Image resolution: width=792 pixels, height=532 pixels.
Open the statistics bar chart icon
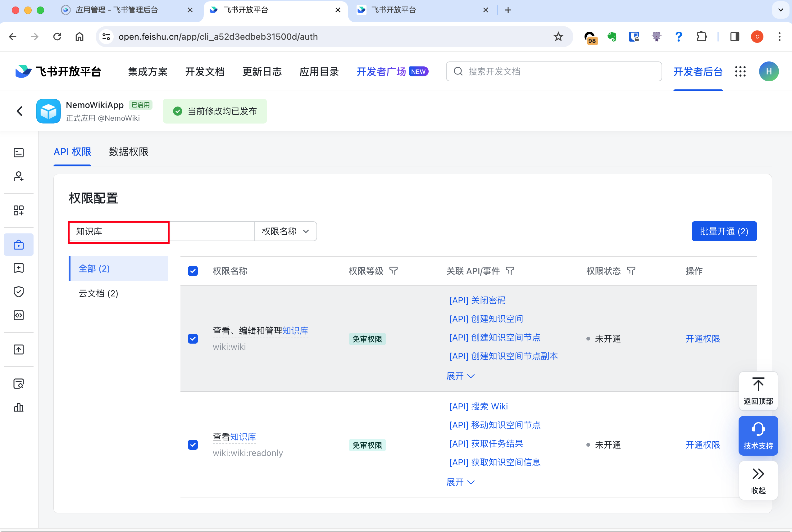click(x=19, y=407)
